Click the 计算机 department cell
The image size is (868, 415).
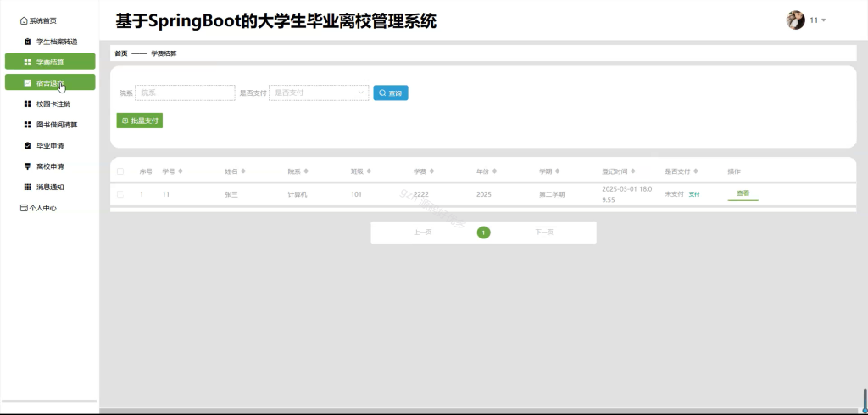tap(298, 194)
